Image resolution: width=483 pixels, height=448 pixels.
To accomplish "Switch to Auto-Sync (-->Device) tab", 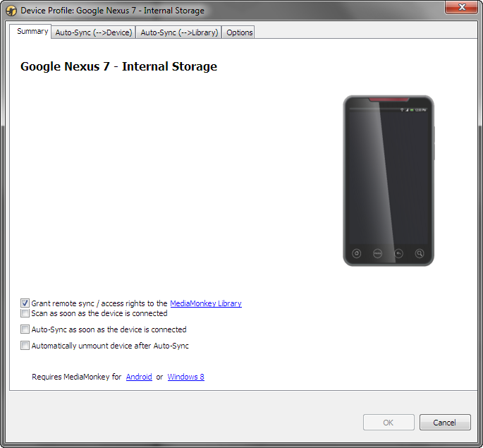I will point(94,32).
